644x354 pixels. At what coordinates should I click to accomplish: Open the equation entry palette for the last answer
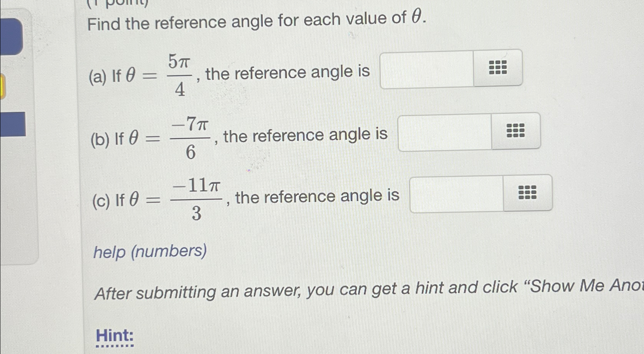pyautogui.click(x=527, y=194)
